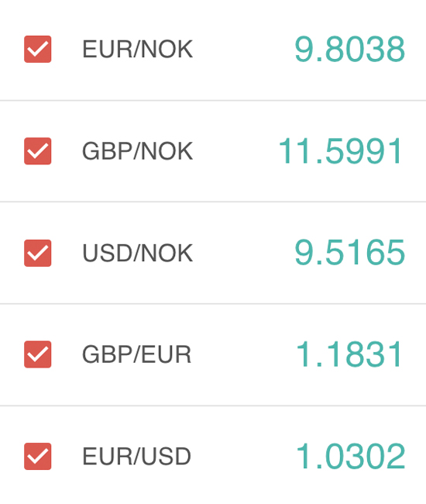Disable the EUR/USD checkbox
This screenshot has height=504, width=426.
(x=37, y=456)
